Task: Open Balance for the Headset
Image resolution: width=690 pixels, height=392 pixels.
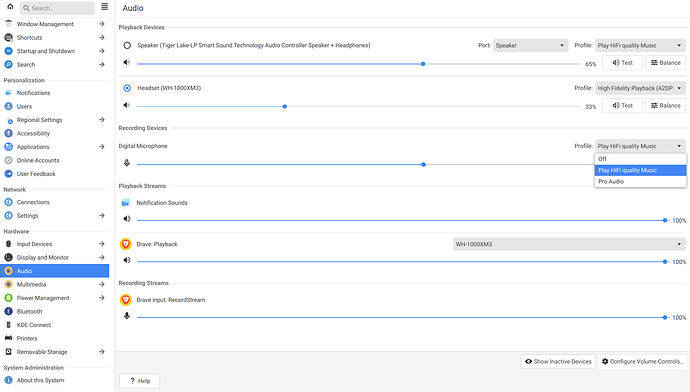Action: pos(665,106)
